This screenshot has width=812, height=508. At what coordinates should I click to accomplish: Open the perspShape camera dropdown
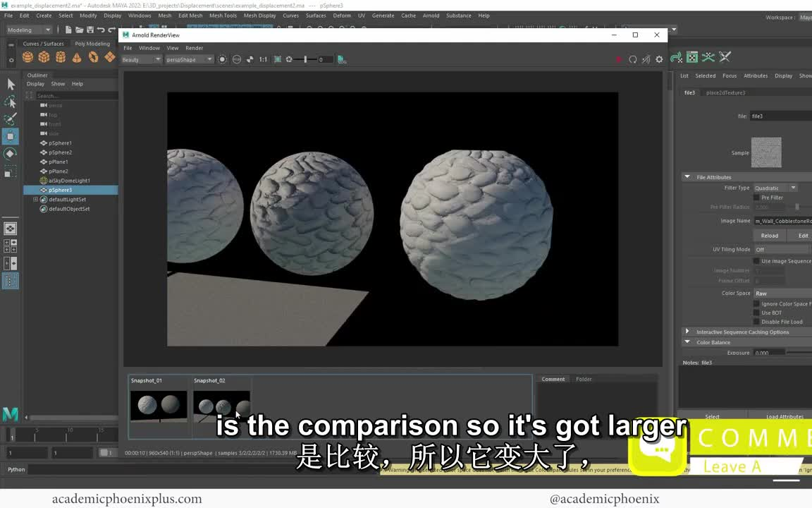click(x=189, y=59)
